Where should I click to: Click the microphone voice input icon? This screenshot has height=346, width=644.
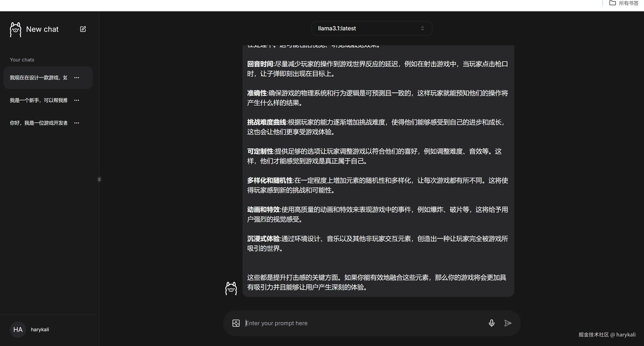click(491, 323)
